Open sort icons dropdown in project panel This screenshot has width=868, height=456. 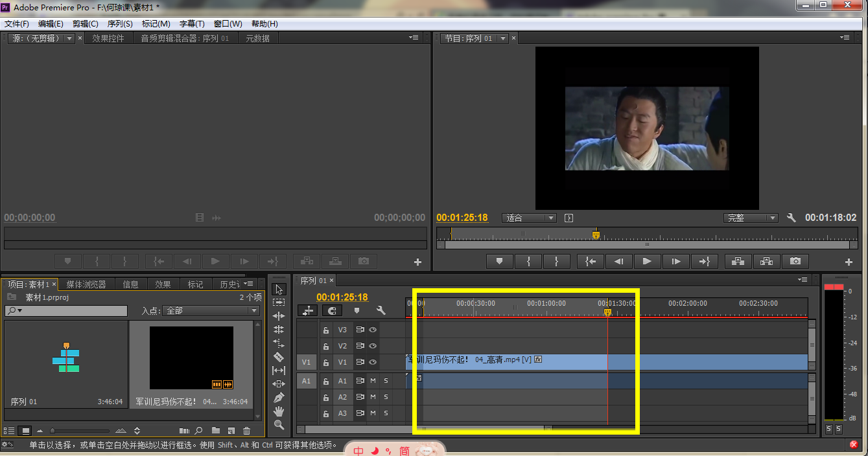[x=137, y=431]
